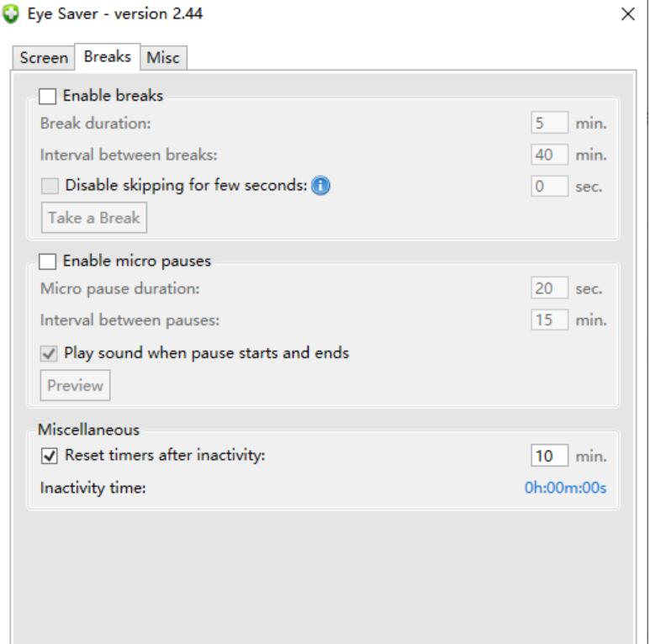650x644 pixels.
Task: Edit the inactivity reset minutes field
Action: (x=549, y=457)
